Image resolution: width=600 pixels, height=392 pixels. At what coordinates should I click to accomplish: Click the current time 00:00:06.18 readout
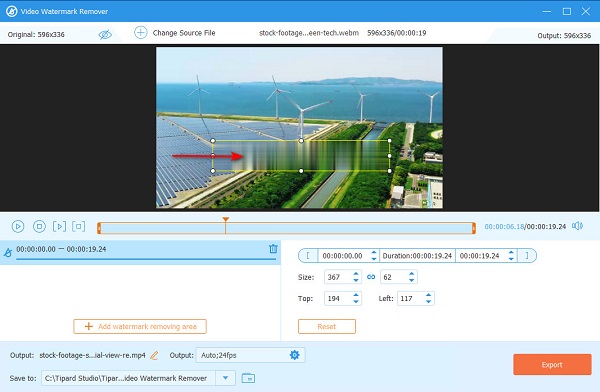click(504, 227)
